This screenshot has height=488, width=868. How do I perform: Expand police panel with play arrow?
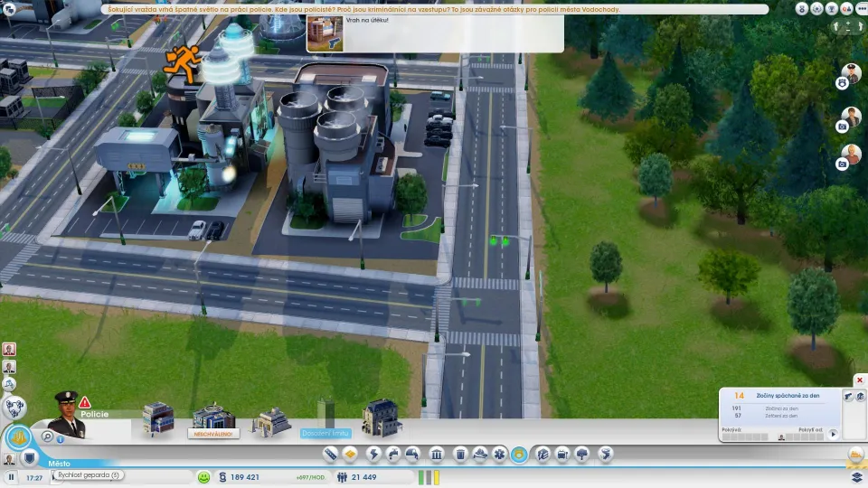pos(833,435)
